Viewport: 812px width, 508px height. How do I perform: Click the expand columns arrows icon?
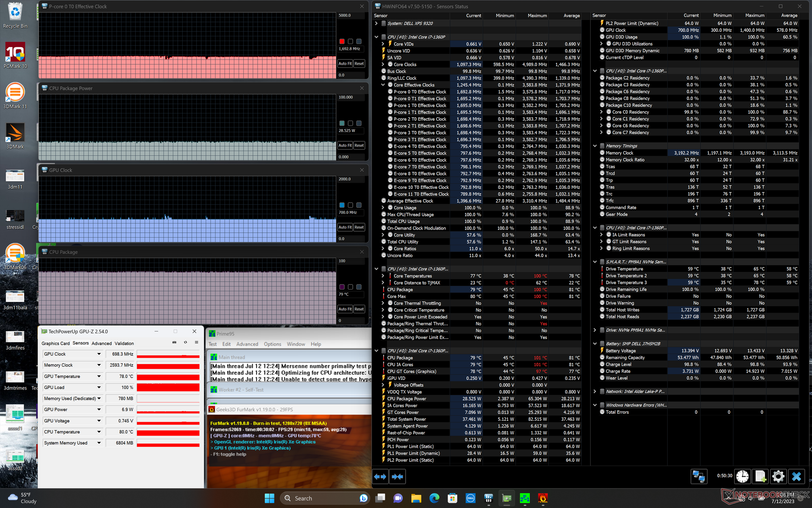[x=380, y=476]
